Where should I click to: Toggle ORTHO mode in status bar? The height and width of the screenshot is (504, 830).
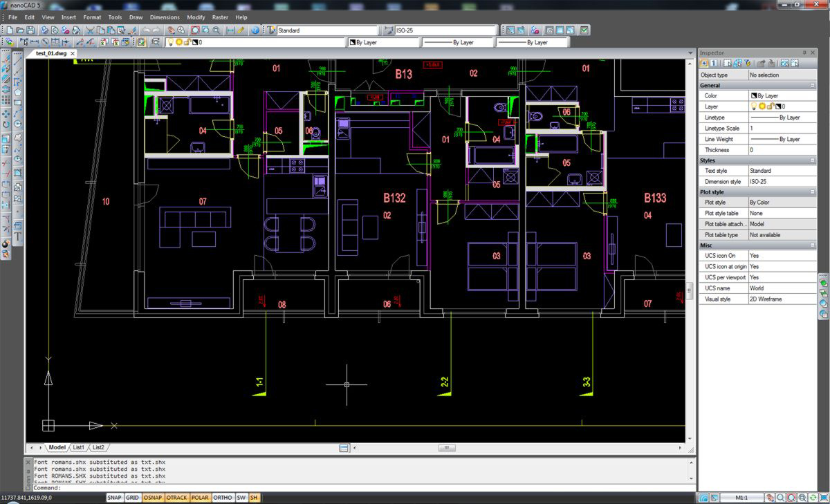[x=222, y=498]
